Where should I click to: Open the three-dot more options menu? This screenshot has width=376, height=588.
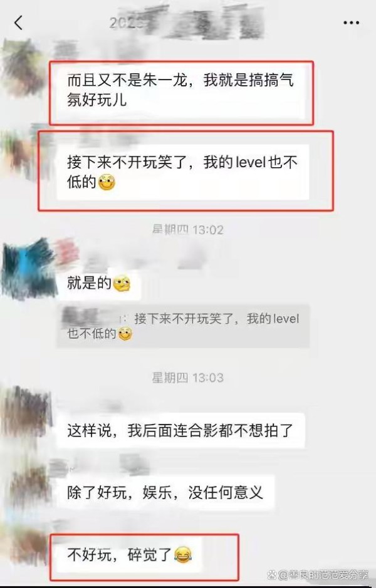(x=351, y=23)
